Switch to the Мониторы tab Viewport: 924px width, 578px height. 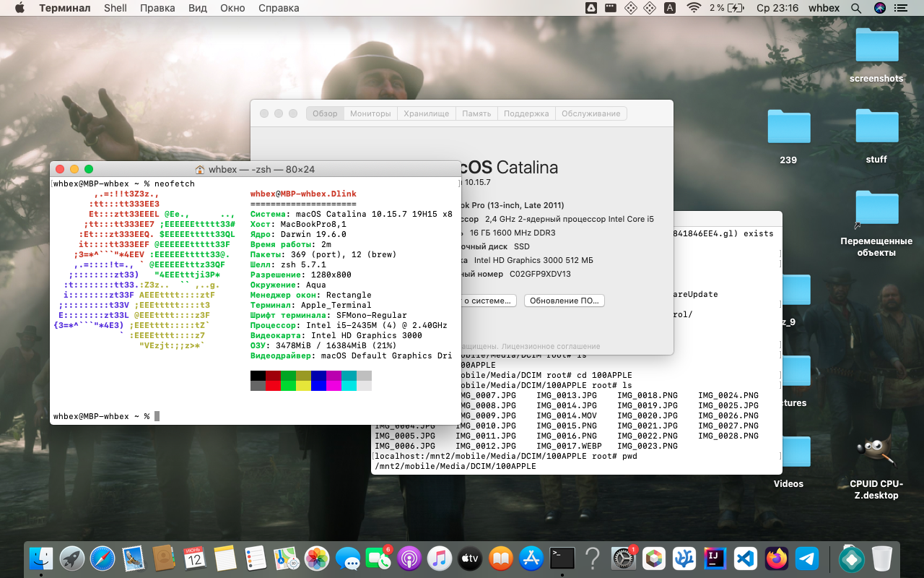(370, 113)
